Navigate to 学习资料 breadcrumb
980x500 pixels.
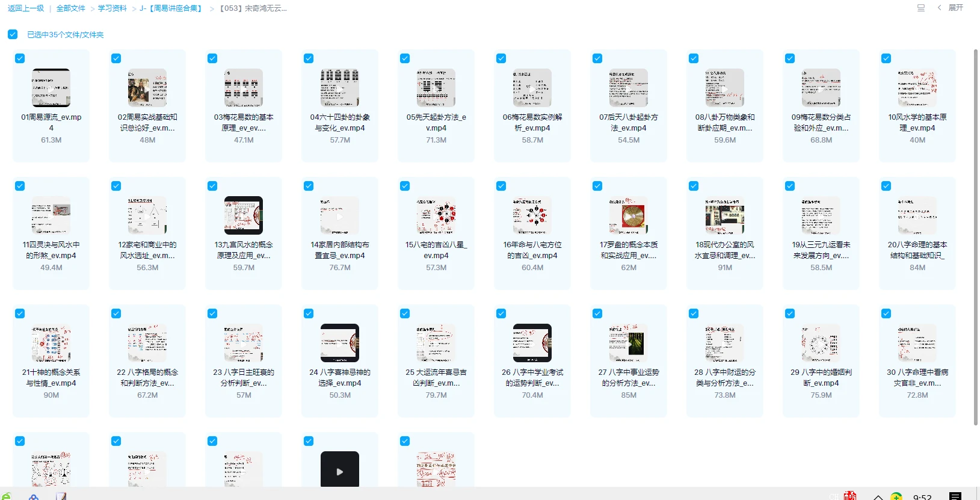pos(112,8)
